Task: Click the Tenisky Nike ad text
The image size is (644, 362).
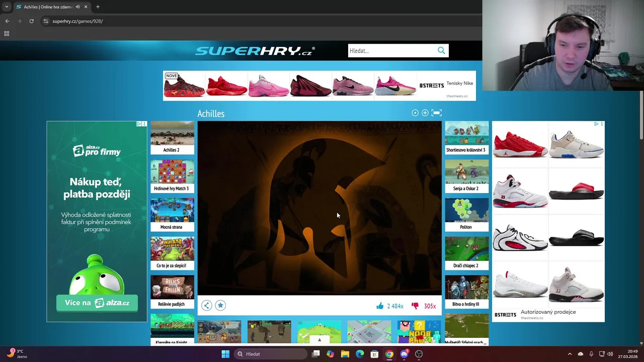Action: pyautogui.click(x=460, y=83)
